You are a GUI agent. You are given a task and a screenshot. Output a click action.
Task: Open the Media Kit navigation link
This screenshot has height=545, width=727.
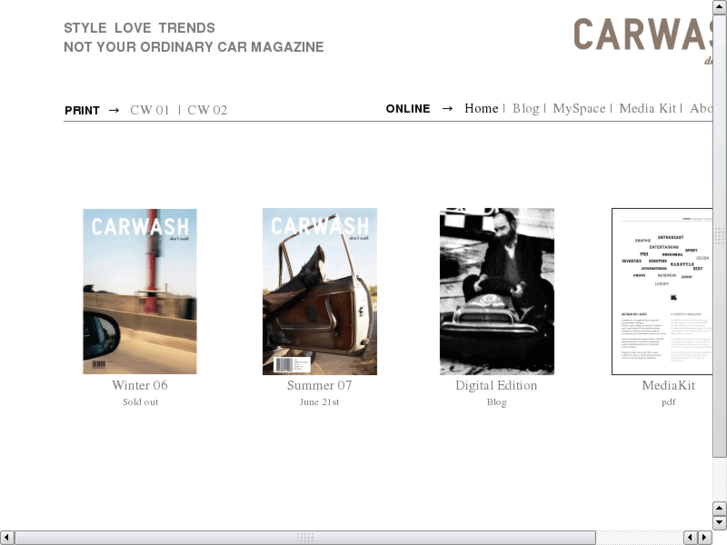pyautogui.click(x=648, y=109)
